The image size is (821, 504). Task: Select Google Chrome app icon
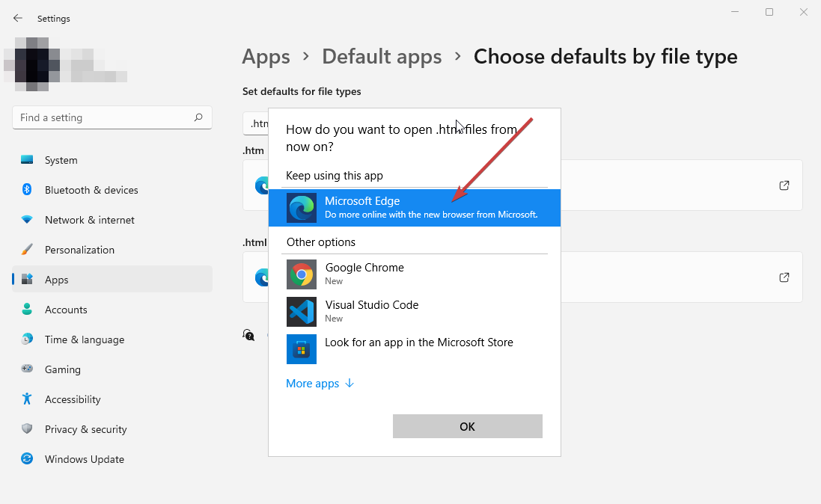click(x=302, y=274)
